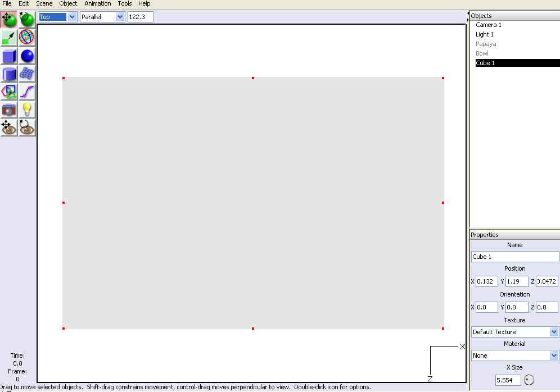Select the Rotate Objects tool

pyautogui.click(x=27, y=20)
